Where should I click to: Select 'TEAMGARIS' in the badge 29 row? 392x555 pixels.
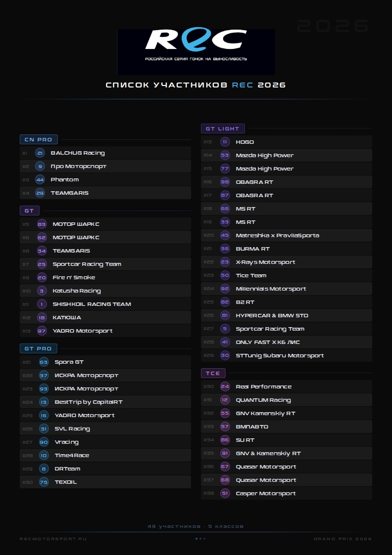[70, 193]
